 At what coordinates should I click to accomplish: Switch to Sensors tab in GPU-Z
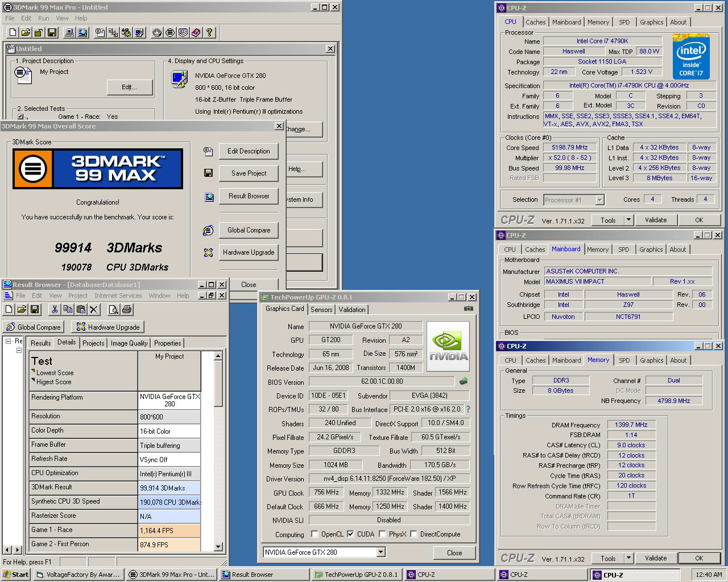[x=321, y=310]
